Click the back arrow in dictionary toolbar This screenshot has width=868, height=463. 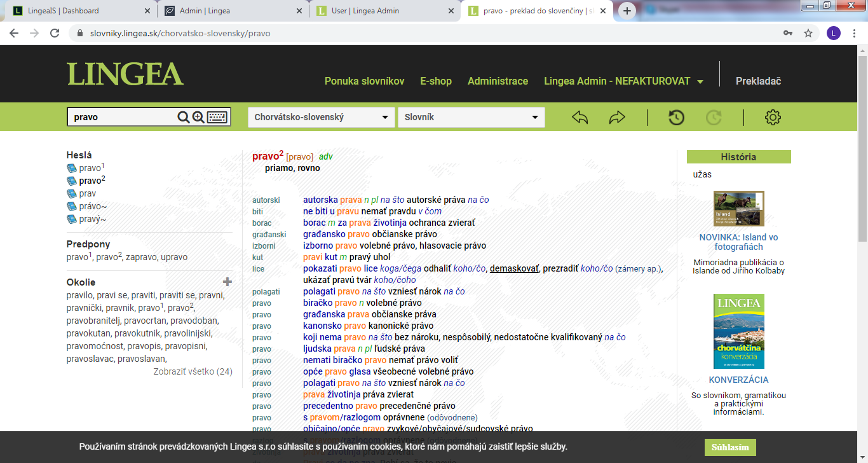coord(580,118)
